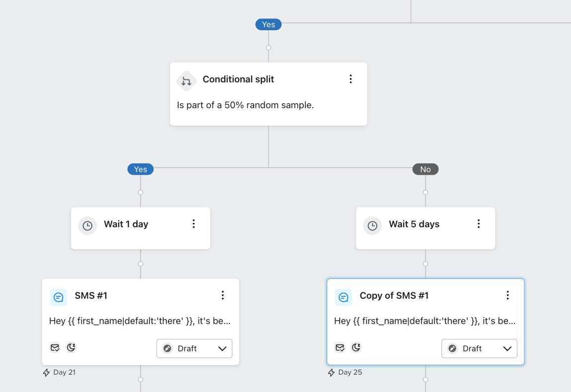This screenshot has width=571, height=392.
Task: Open the Conditional split three-dot menu
Action: coord(351,79)
